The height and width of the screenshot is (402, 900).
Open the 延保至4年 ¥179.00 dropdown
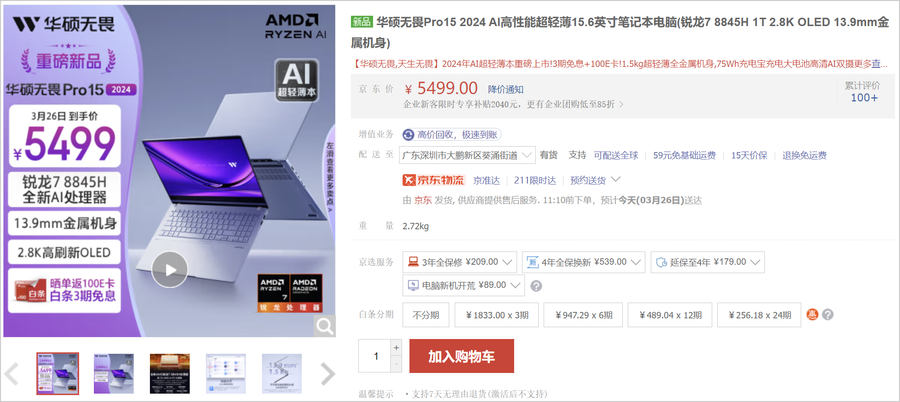(708, 262)
